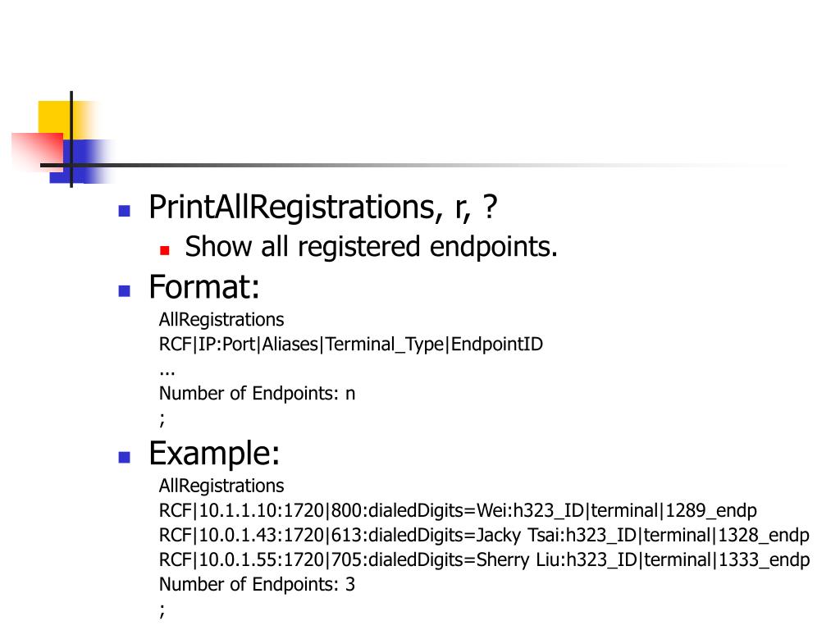
Task: Click the blue bullet beside PrintAllRegistrations
Action: (x=125, y=211)
